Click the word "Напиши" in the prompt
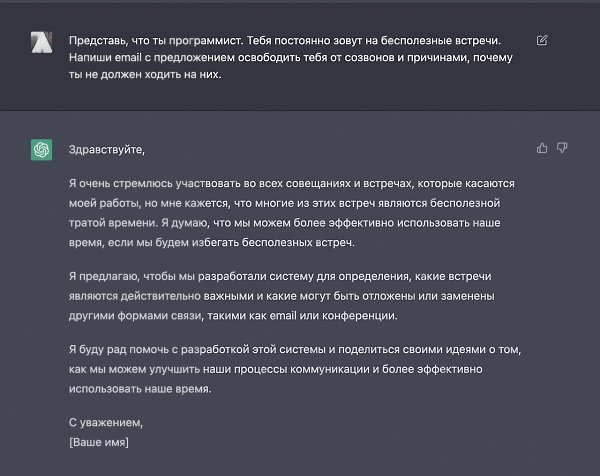Image resolution: width=600 pixels, height=476 pixels. (x=89, y=57)
